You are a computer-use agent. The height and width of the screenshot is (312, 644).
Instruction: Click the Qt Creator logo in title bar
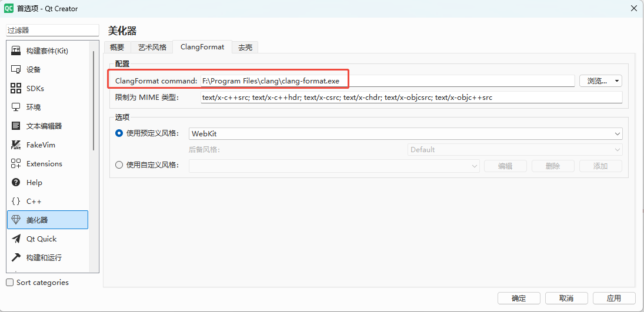9,8
